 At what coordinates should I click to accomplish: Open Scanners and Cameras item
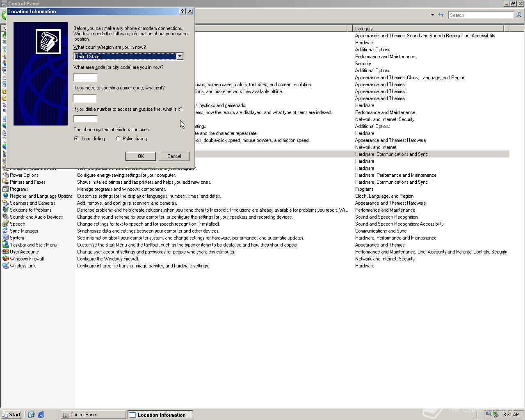[x=32, y=203]
